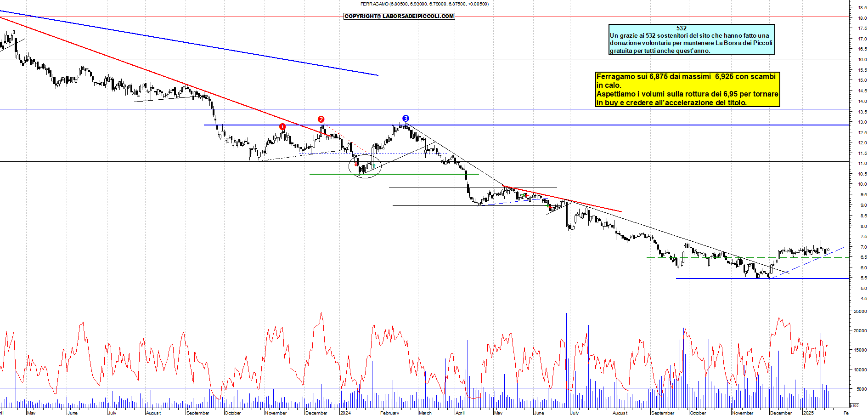868x415 pixels.
Task: Click the 5.5 price axis label
Action: point(863,278)
